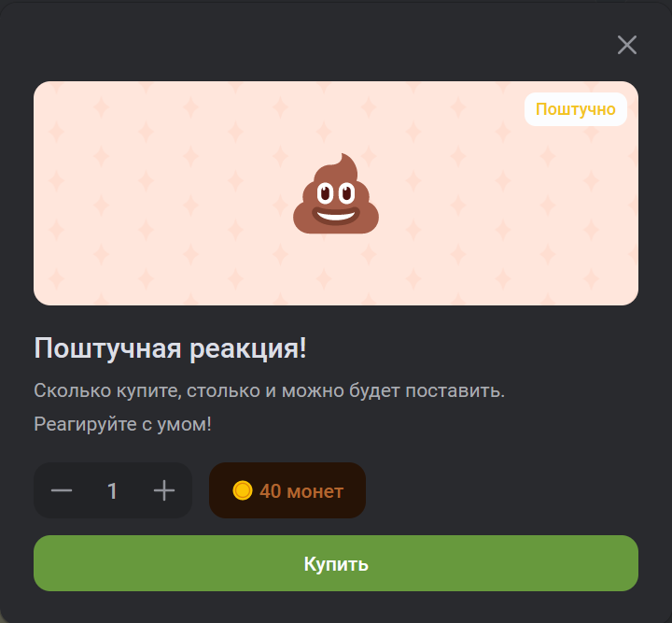Image resolution: width=672 pixels, height=623 pixels.
Task: Buy the reaction with Купить button
Action: (x=336, y=563)
